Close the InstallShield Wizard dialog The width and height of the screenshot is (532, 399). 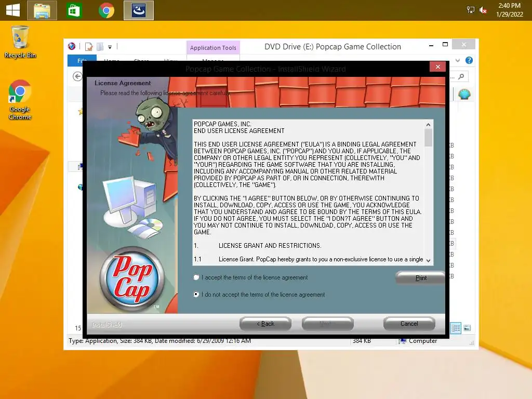click(x=437, y=67)
